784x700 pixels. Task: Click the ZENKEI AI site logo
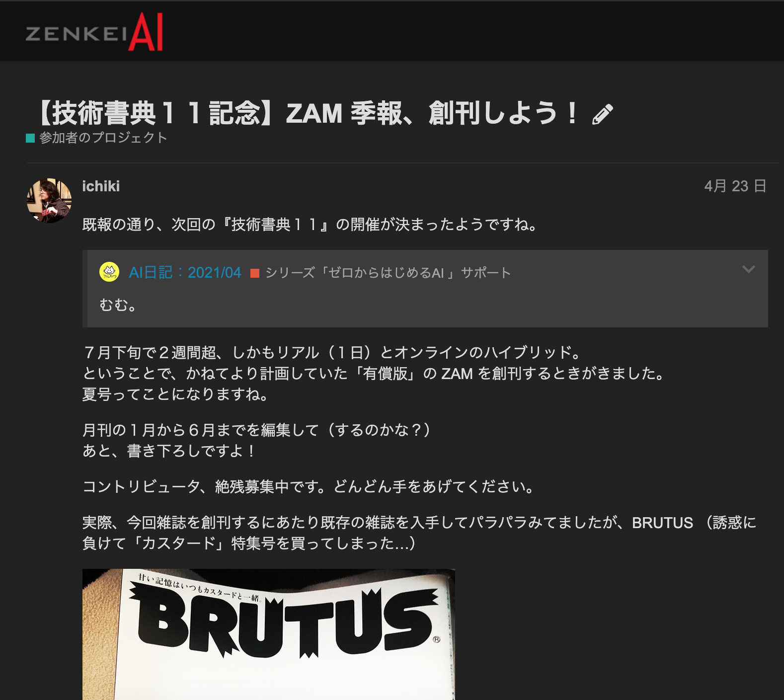pyautogui.click(x=94, y=32)
